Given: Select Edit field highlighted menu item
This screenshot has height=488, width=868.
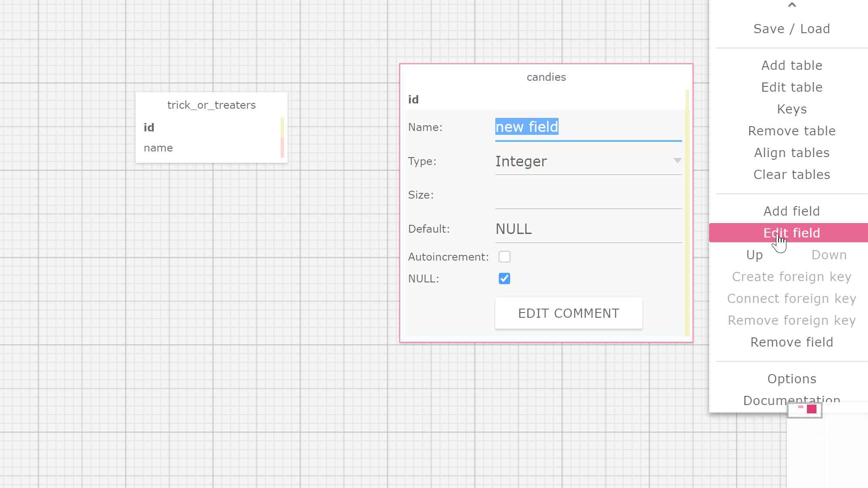Looking at the screenshot, I should (791, 233).
